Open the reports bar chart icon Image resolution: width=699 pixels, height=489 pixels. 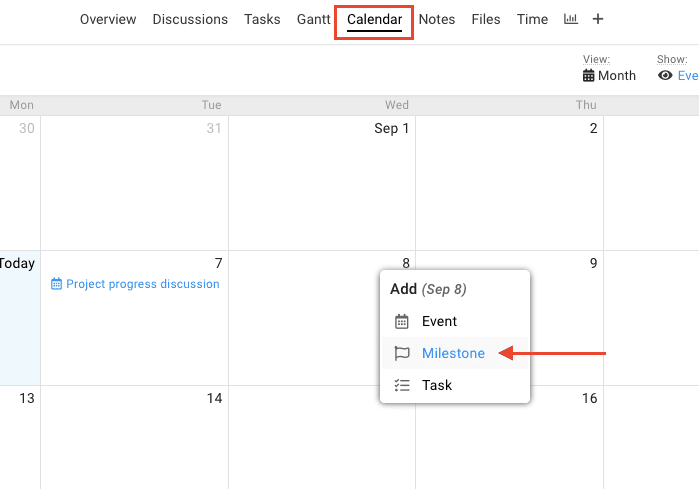(x=571, y=19)
